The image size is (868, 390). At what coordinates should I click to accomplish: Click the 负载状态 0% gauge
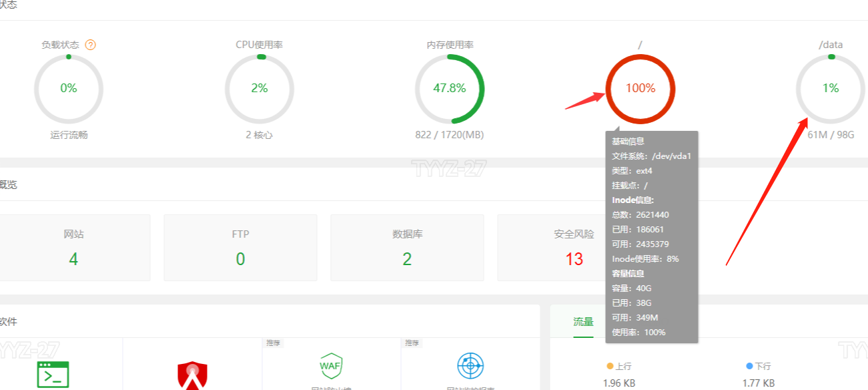(68, 88)
